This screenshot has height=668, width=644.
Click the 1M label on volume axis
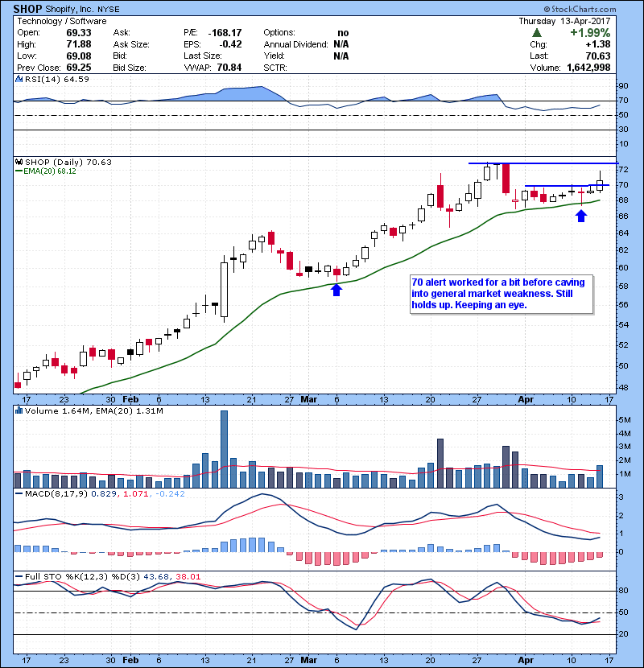click(625, 474)
